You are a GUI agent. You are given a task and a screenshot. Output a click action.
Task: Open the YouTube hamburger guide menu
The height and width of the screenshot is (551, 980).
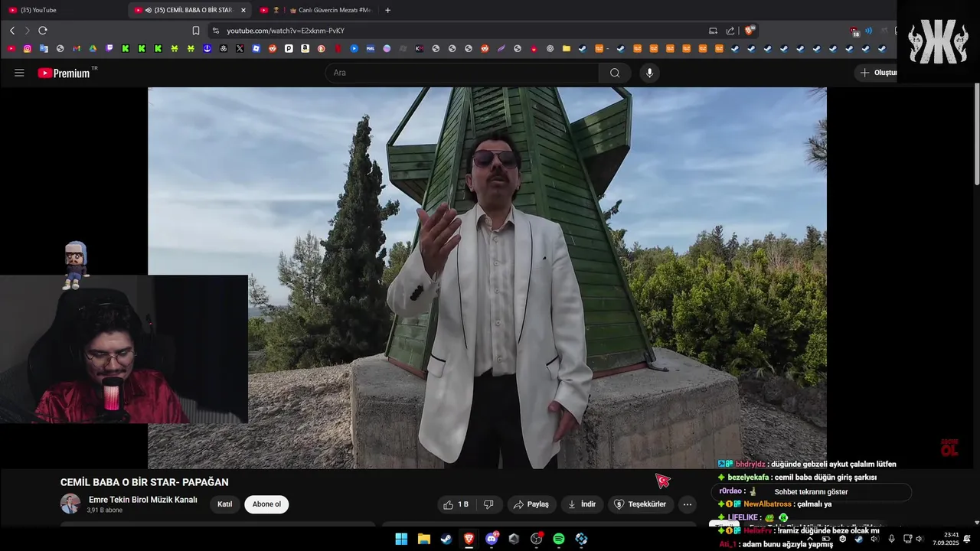(x=19, y=73)
